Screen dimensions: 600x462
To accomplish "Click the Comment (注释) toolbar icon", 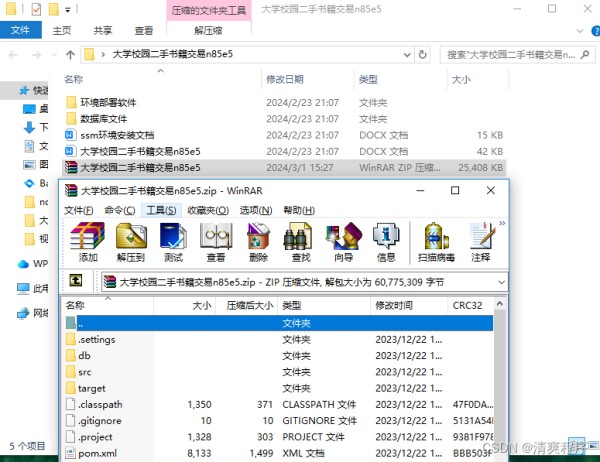I will coord(481,242).
